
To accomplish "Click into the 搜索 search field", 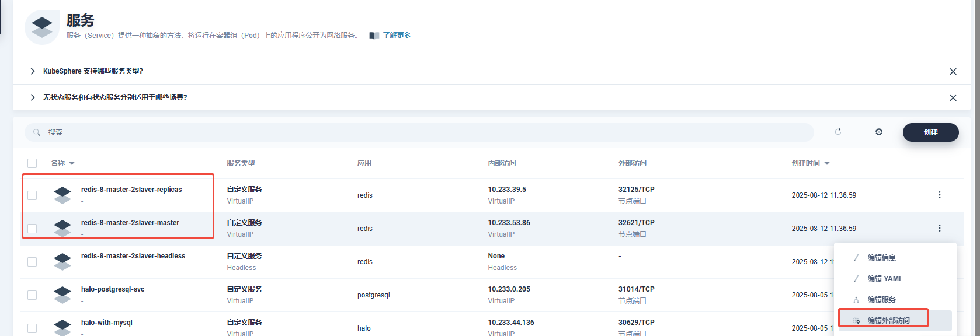I will point(409,132).
